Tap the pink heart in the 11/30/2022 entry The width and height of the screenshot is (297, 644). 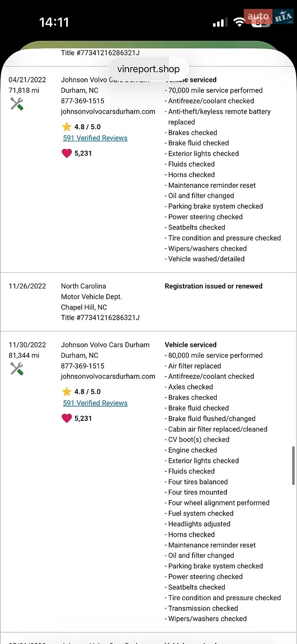(67, 418)
